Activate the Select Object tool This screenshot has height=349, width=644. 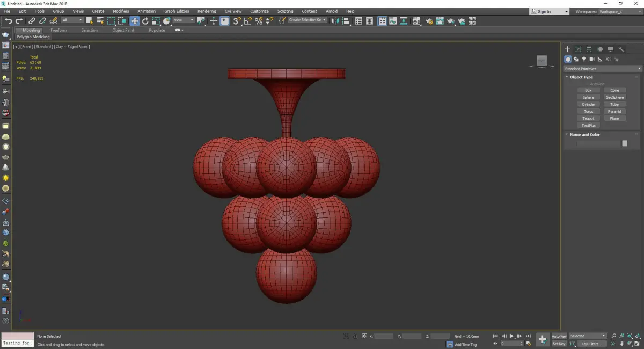[89, 21]
